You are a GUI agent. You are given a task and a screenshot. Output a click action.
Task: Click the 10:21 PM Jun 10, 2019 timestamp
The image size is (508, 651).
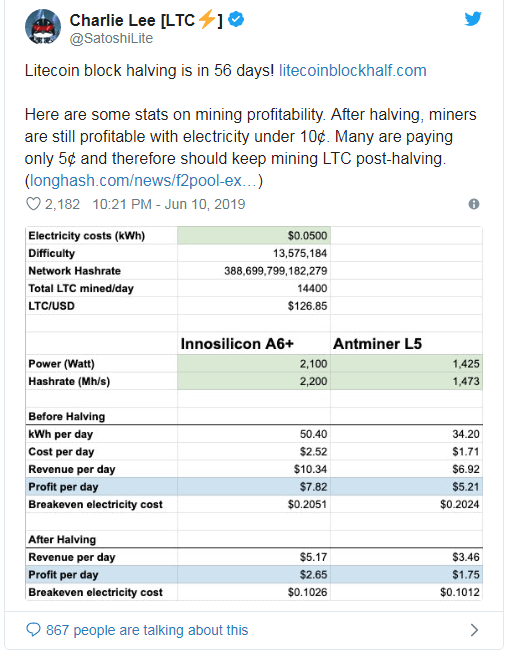[x=169, y=204]
